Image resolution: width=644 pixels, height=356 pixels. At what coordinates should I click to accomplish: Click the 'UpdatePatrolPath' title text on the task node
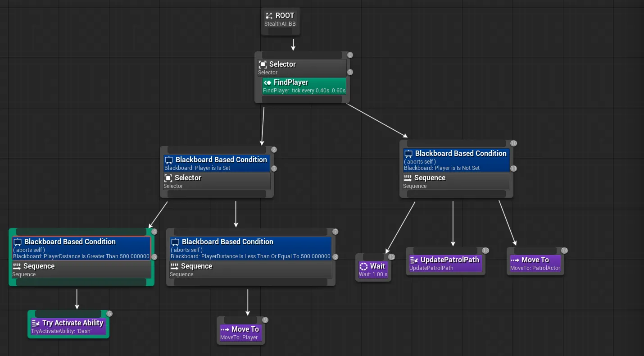450,260
